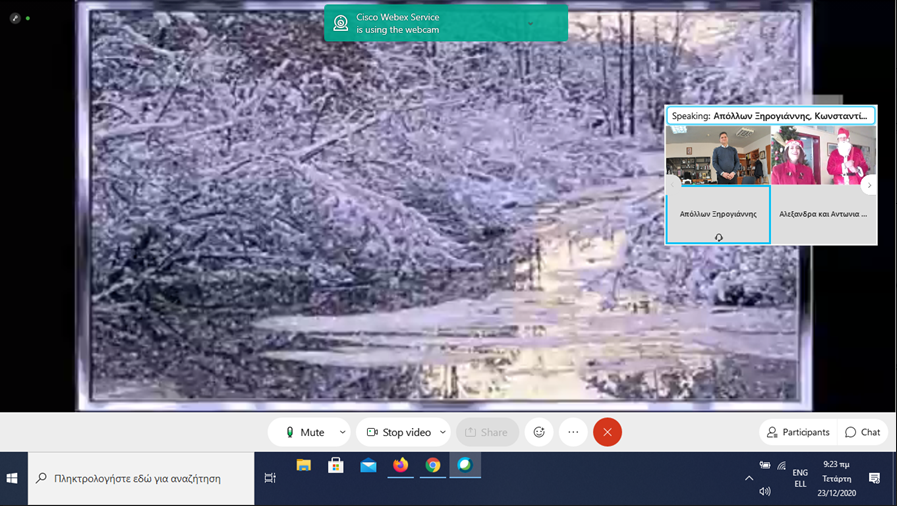Image resolution: width=897 pixels, height=506 pixels.
Task: Click the webcam icon in the notification banner
Action: 341,23
